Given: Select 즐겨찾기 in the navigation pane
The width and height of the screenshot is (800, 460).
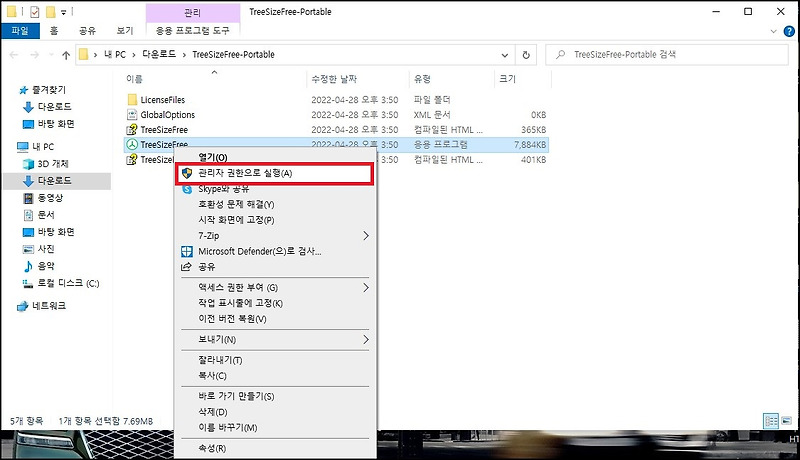Looking at the screenshot, I should (42, 90).
